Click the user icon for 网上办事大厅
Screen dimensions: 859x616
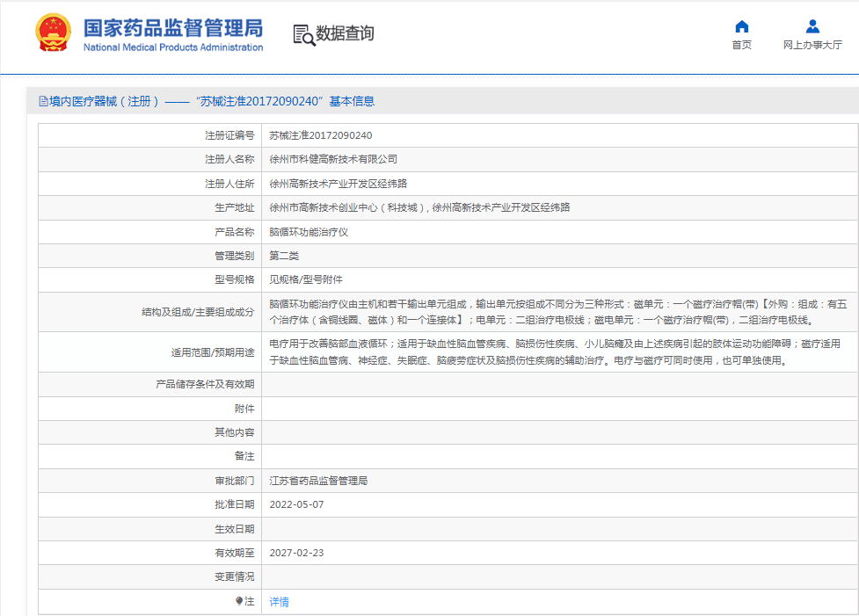tap(812, 26)
